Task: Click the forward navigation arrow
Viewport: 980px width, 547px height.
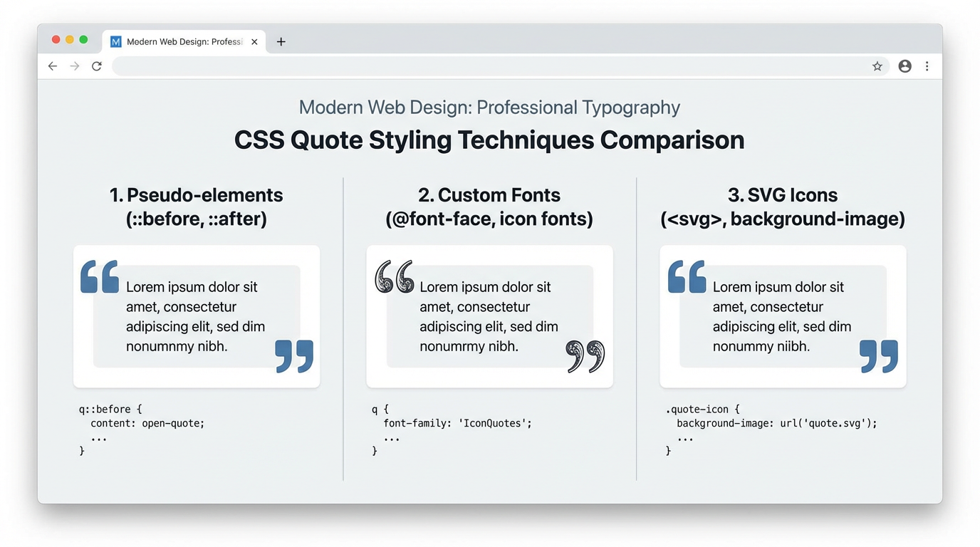Action: (x=74, y=66)
